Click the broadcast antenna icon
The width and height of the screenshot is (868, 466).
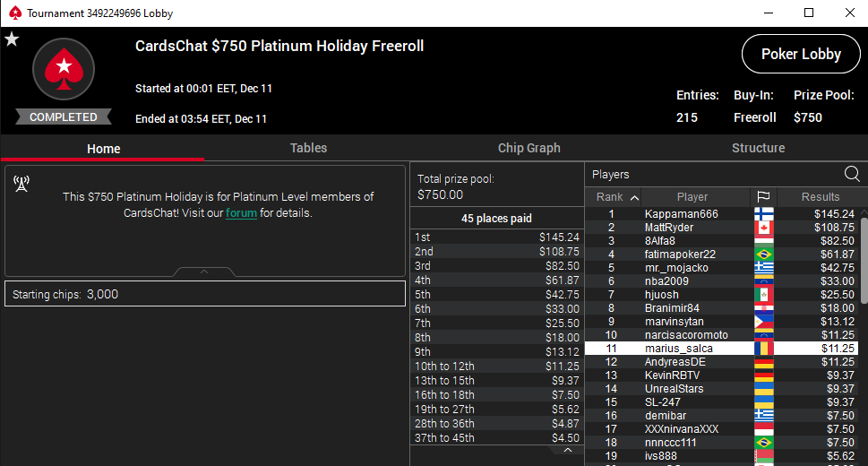click(x=21, y=184)
